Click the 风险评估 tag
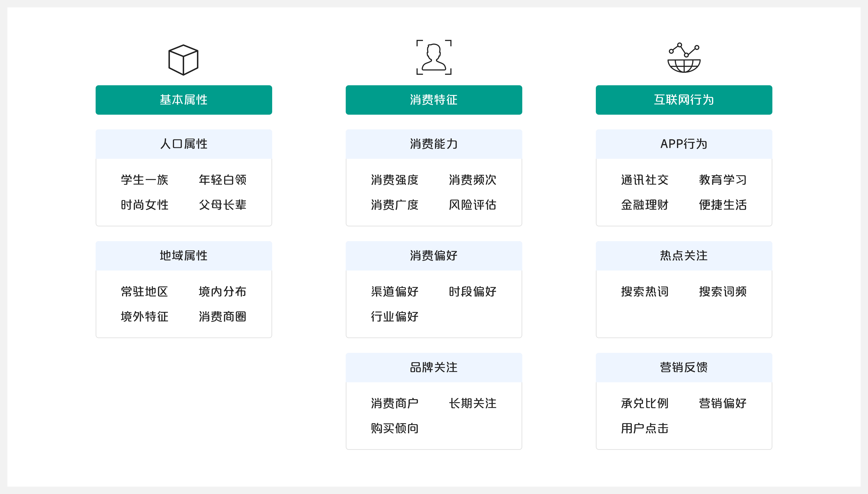868x494 pixels. [x=473, y=205]
